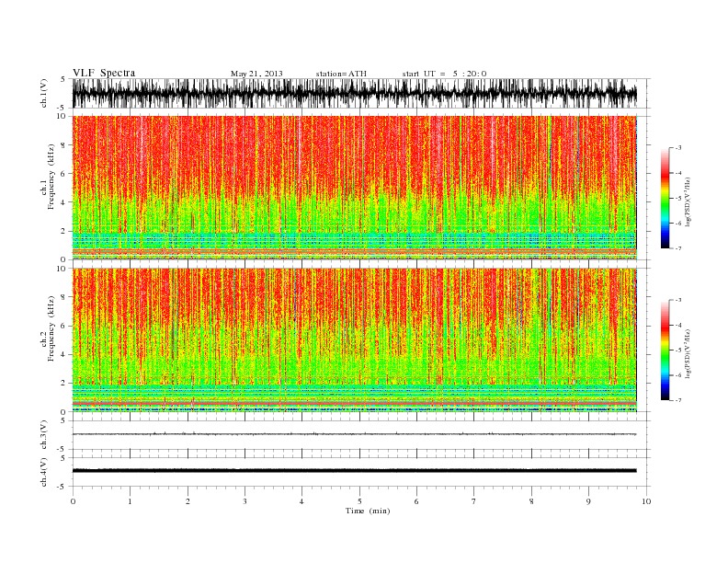Click the "-3" tick on ch.1 colorbar
Screen dimensions: 728x563
coord(677,148)
